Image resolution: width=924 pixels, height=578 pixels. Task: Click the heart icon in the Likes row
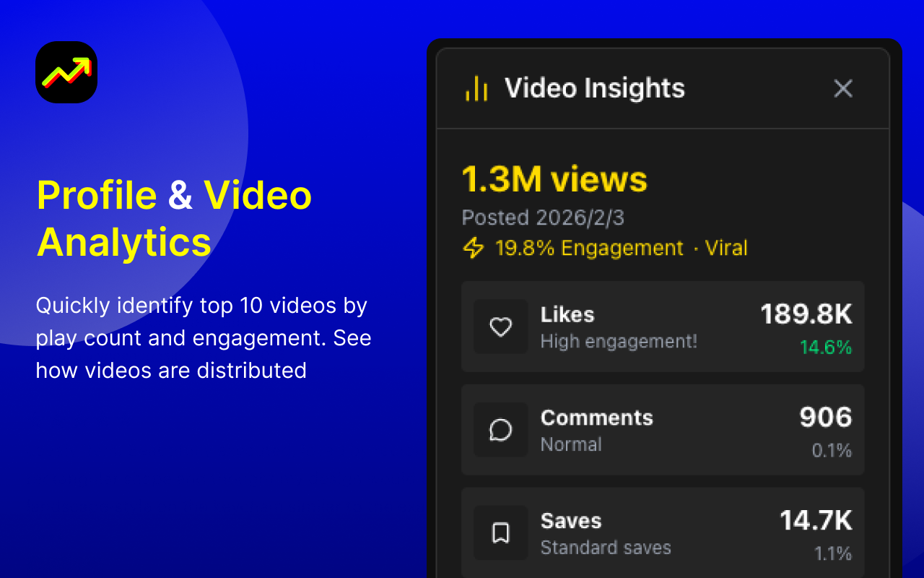click(x=501, y=327)
